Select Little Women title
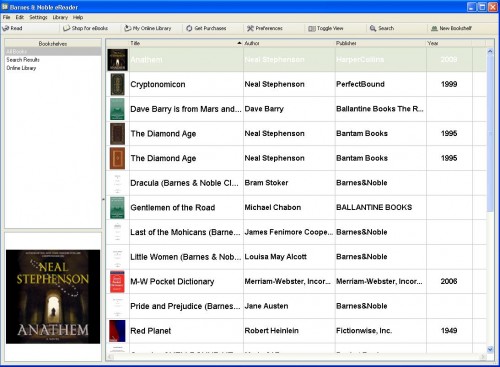Screen dimensions: 500x367 click(x=186, y=257)
